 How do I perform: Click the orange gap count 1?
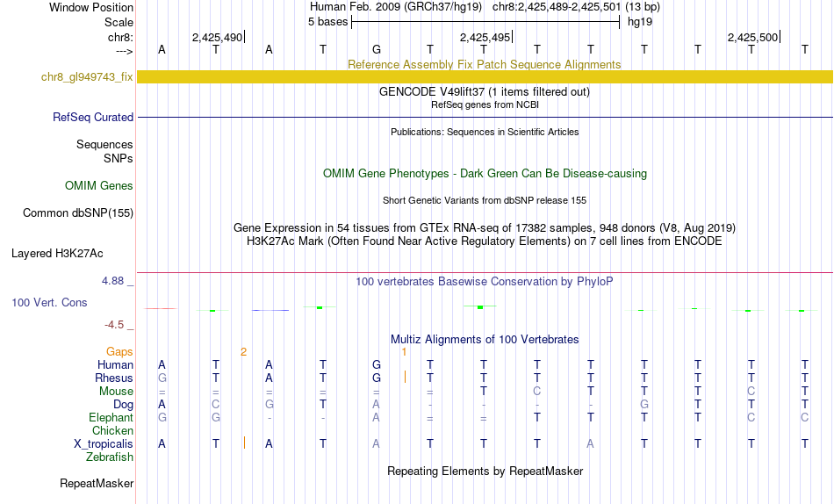[x=404, y=352]
